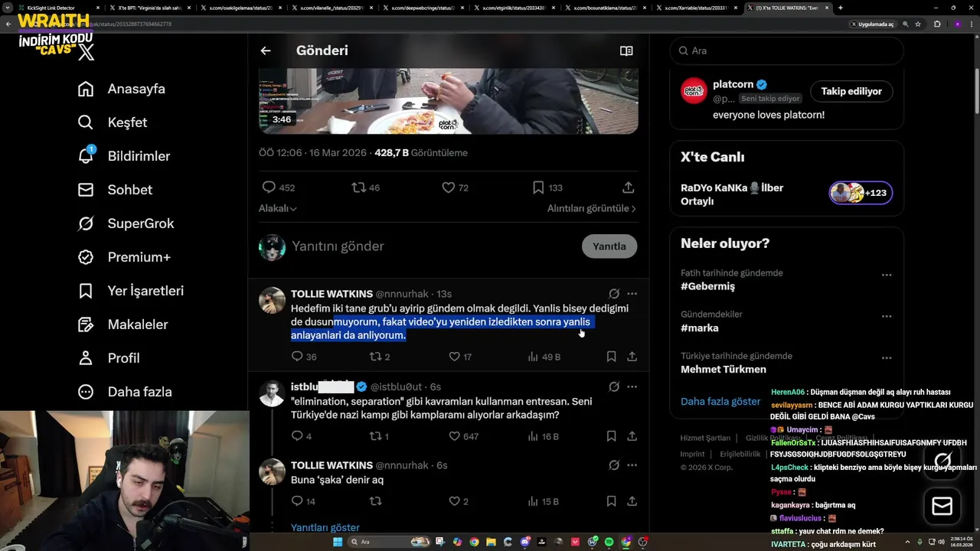The height and width of the screenshot is (551, 980).
Task: Open Daha fazla circle menu icon
Action: point(86,392)
